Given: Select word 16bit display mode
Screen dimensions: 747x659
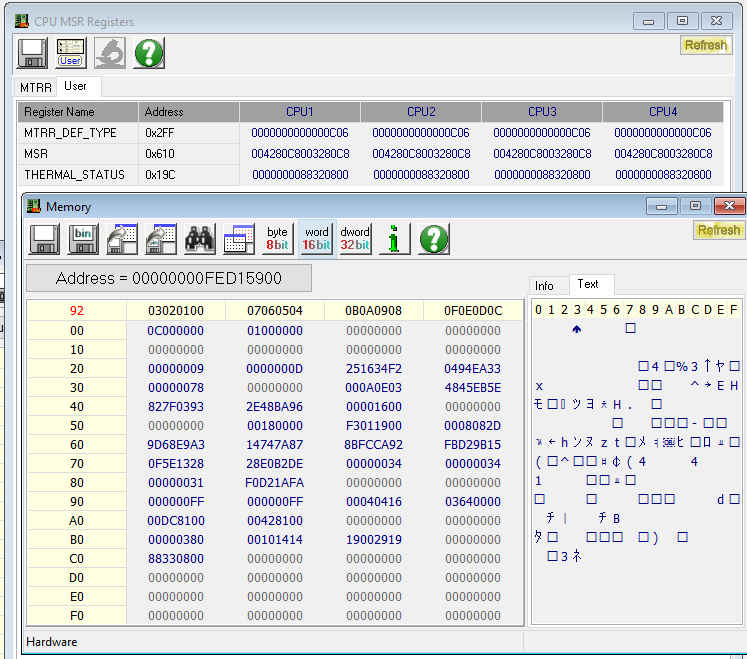Looking at the screenshot, I should click(317, 238).
